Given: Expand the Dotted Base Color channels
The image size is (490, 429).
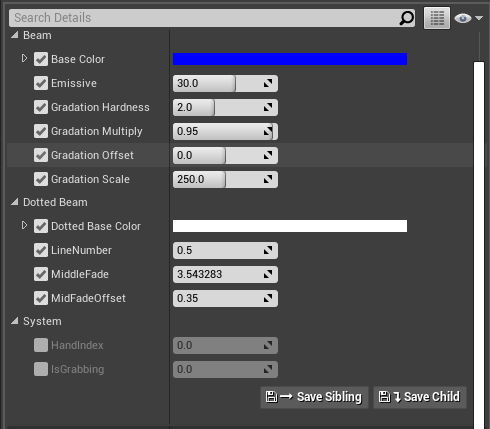Looking at the screenshot, I should 24,226.
